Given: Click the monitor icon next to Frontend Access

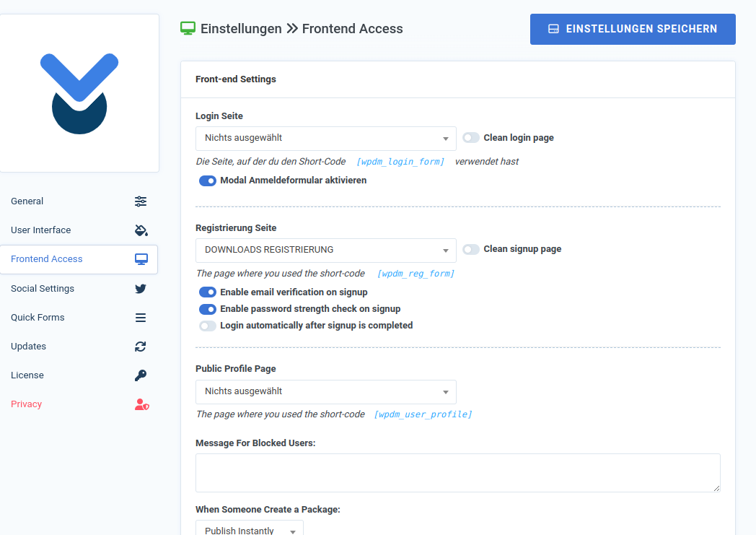Looking at the screenshot, I should pos(141,259).
